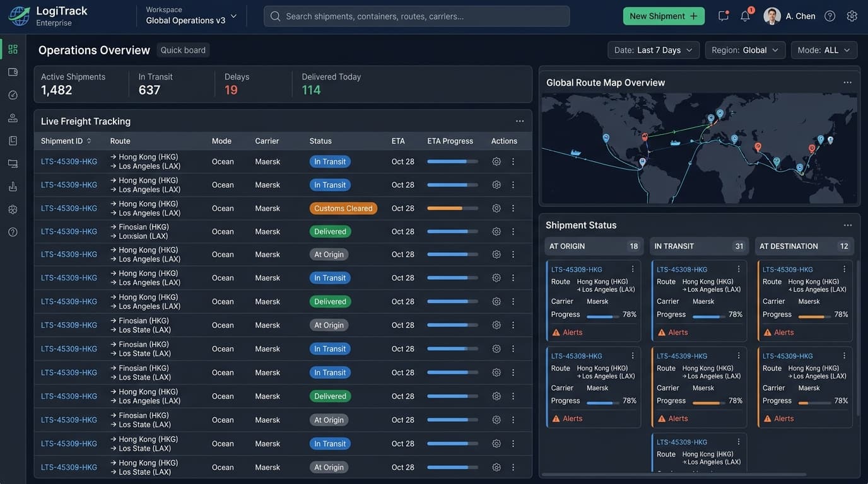The width and height of the screenshot is (868, 484).
Task: Click the "Delays" count of 19
Action: click(x=231, y=90)
